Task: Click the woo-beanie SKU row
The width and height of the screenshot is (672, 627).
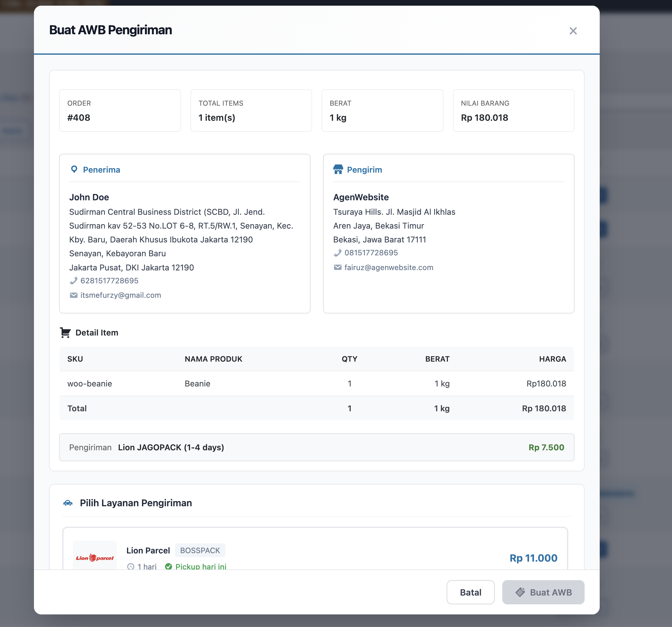Action: [90, 384]
